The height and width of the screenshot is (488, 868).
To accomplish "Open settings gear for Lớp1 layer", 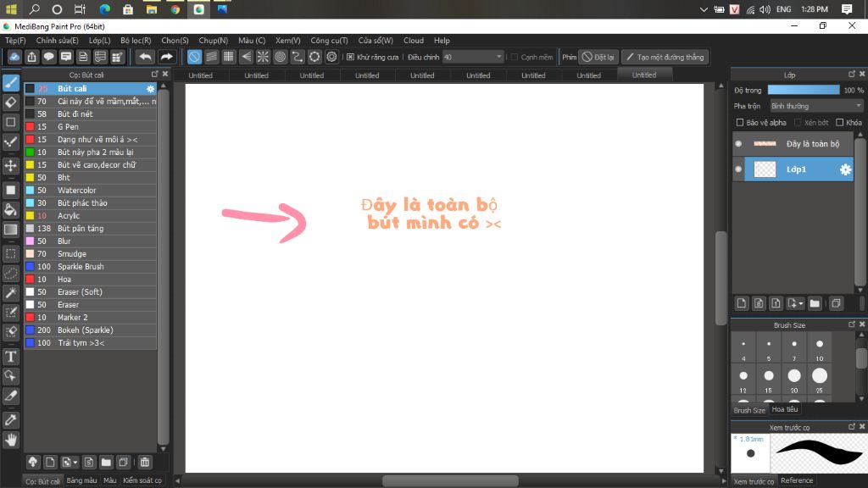I will click(x=845, y=169).
